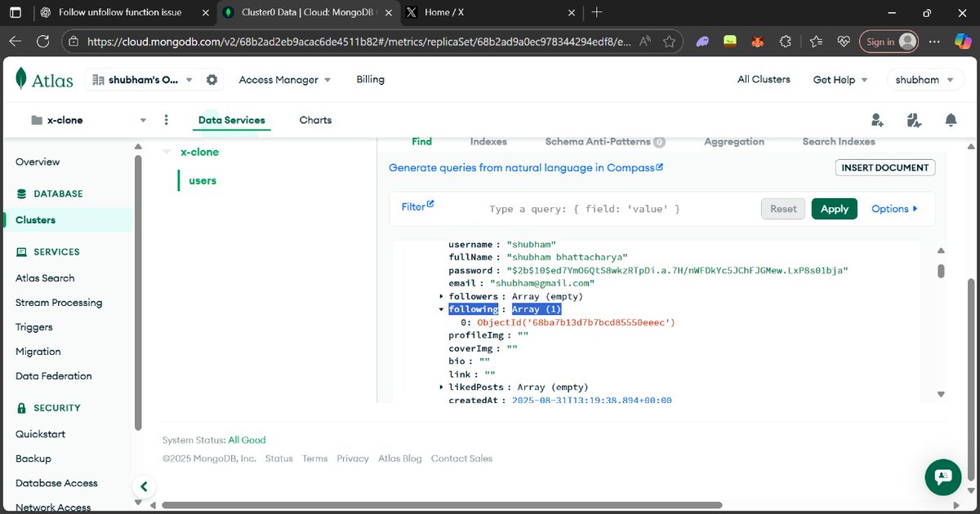Open the tab actions menu icon
980x514 pixels.
(x=16, y=12)
